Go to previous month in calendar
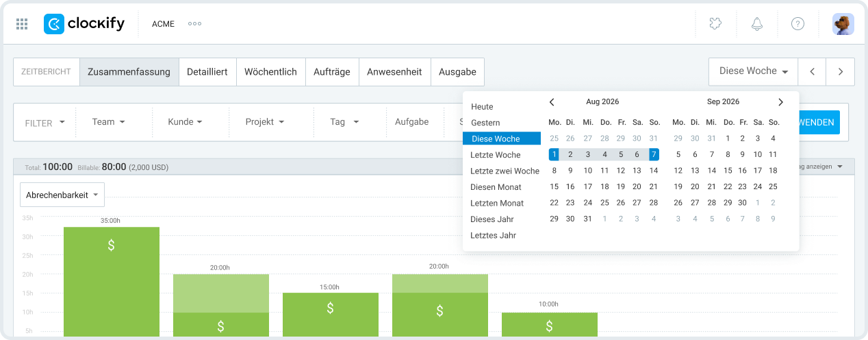This screenshot has width=868, height=340. pyautogui.click(x=552, y=102)
